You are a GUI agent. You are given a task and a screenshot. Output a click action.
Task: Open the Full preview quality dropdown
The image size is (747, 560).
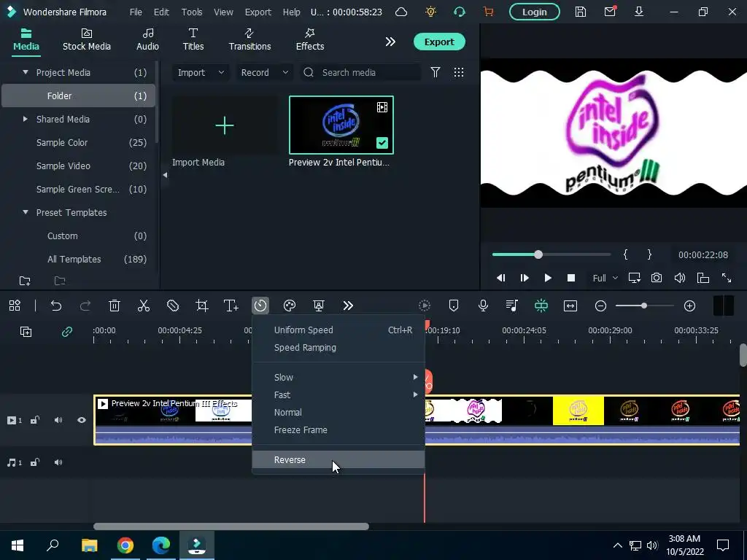[605, 278]
